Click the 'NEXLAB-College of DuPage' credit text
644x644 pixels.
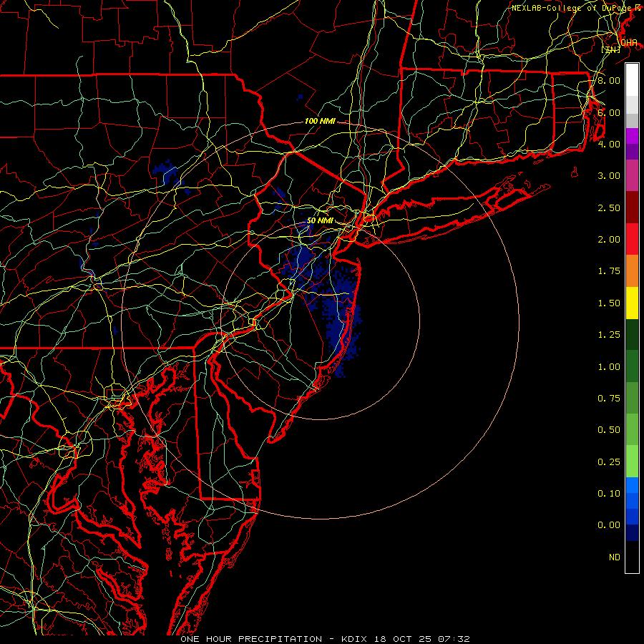click(572, 8)
